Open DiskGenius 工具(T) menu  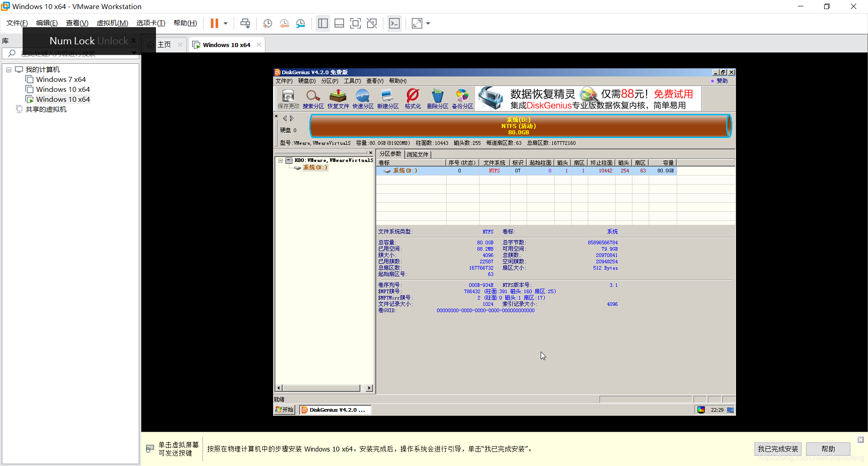(352, 81)
